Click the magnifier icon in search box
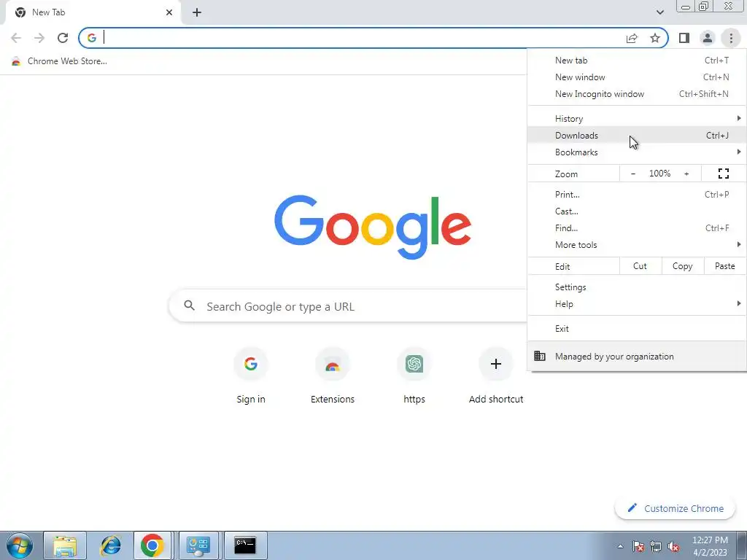Image resolution: width=747 pixels, height=560 pixels. [x=189, y=306]
